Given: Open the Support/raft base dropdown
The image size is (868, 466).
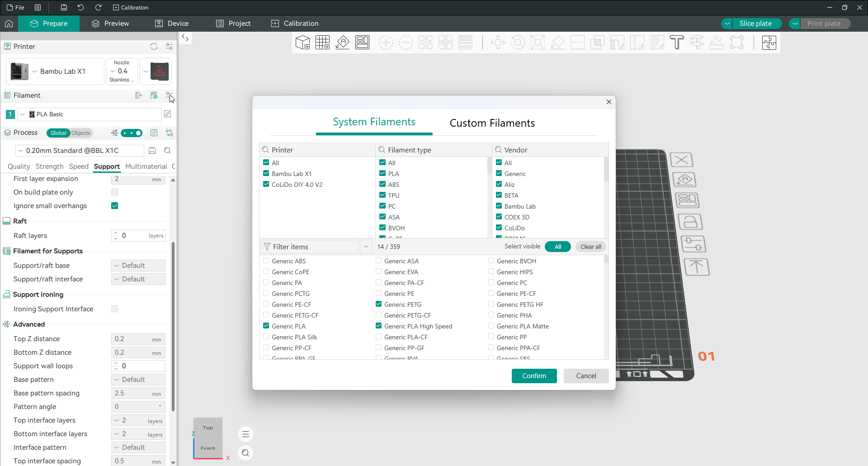Looking at the screenshot, I should coord(138,266).
